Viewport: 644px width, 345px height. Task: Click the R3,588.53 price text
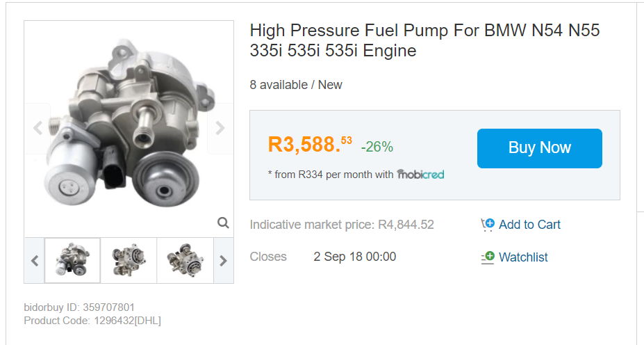(310, 145)
